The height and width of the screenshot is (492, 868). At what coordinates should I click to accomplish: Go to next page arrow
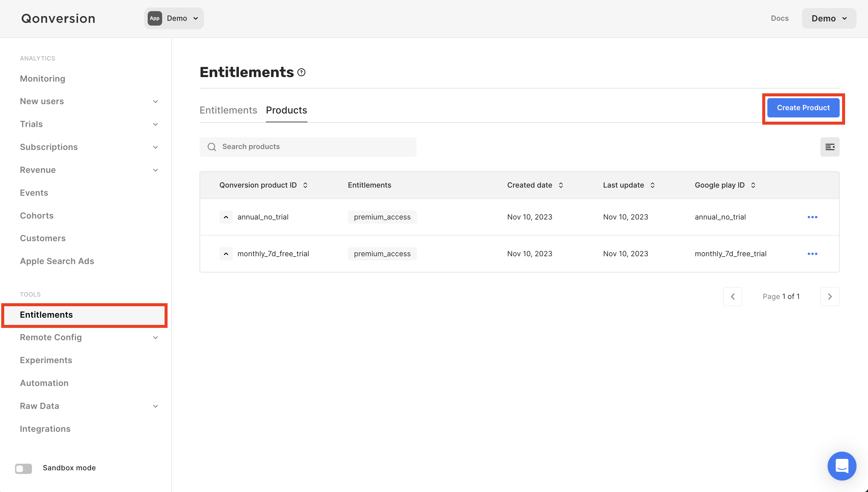829,296
